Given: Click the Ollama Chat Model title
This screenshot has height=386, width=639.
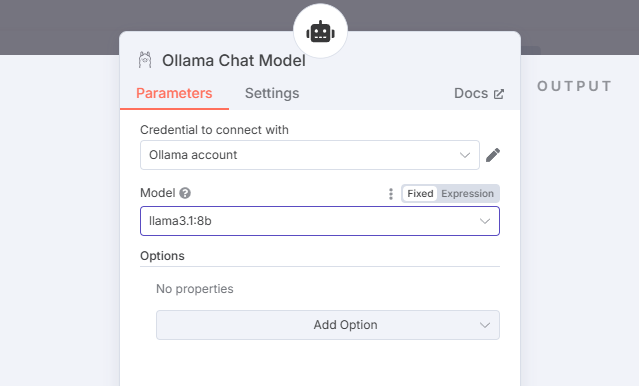Looking at the screenshot, I should [234, 60].
